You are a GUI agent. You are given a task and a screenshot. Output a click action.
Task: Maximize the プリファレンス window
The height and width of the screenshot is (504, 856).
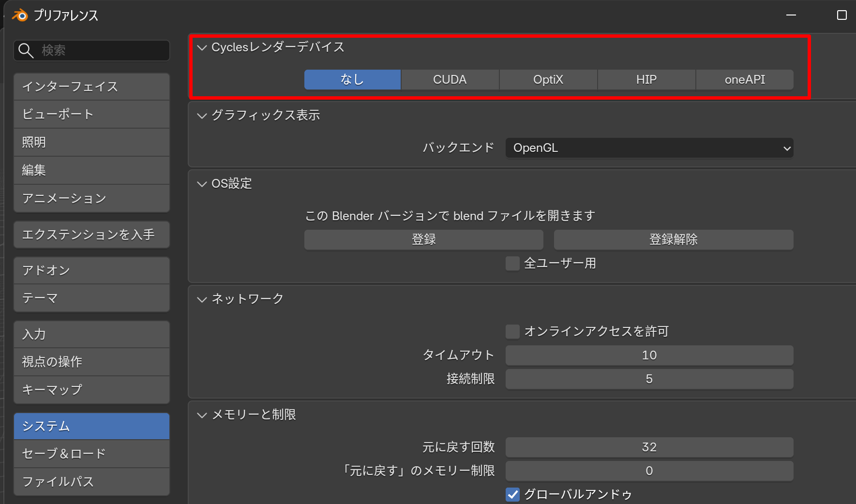click(842, 15)
